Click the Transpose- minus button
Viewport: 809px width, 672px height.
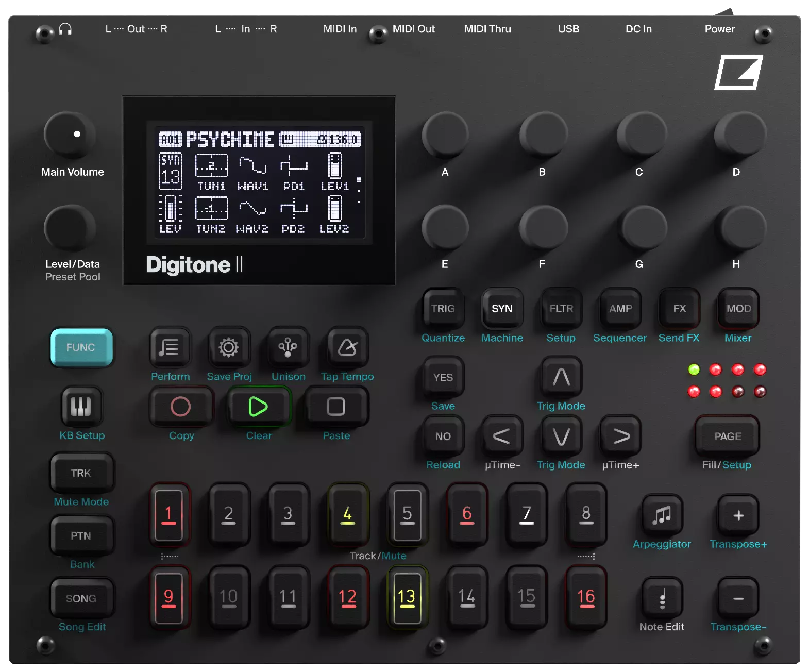click(x=738, y=598)
